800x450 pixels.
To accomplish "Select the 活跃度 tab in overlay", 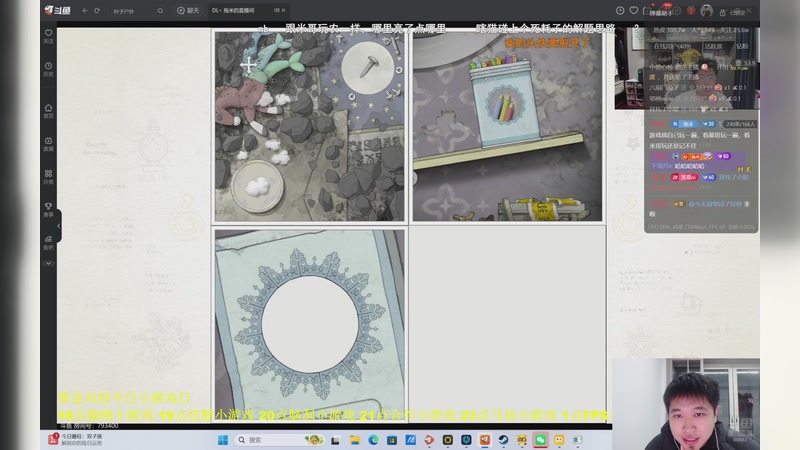I will 713,46.
